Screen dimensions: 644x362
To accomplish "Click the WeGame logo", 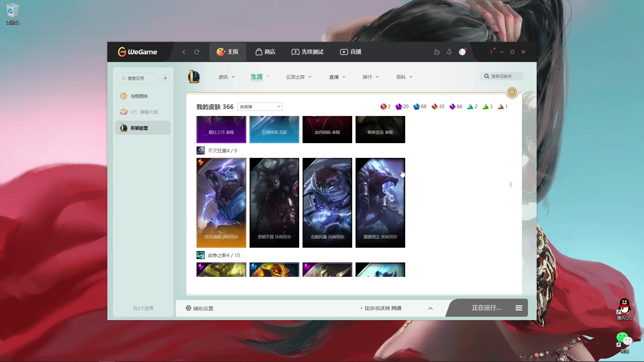I will (138, 52).
